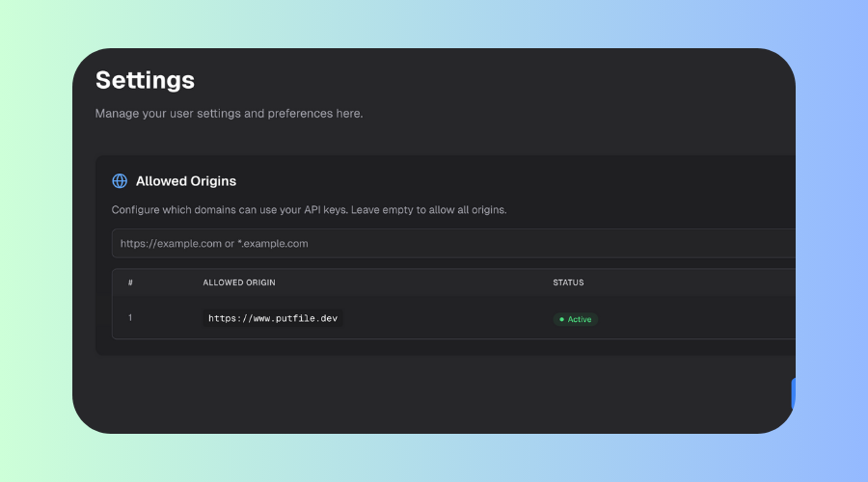Click row number 1 in origins table
The height and width of the screenshot is (482, 868).
130,318
